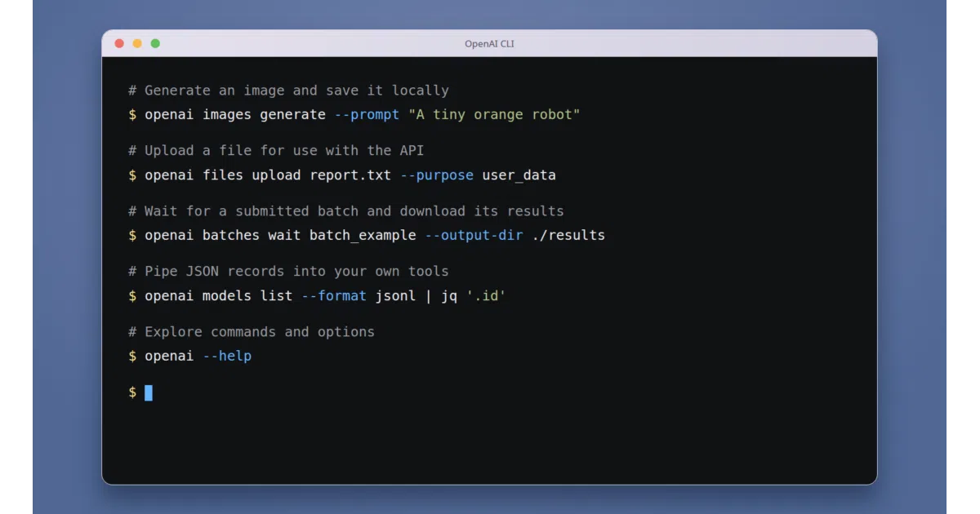Click the blue cursor block on the empty prompt
The image size is (980, 514).
tap(149, 392)
